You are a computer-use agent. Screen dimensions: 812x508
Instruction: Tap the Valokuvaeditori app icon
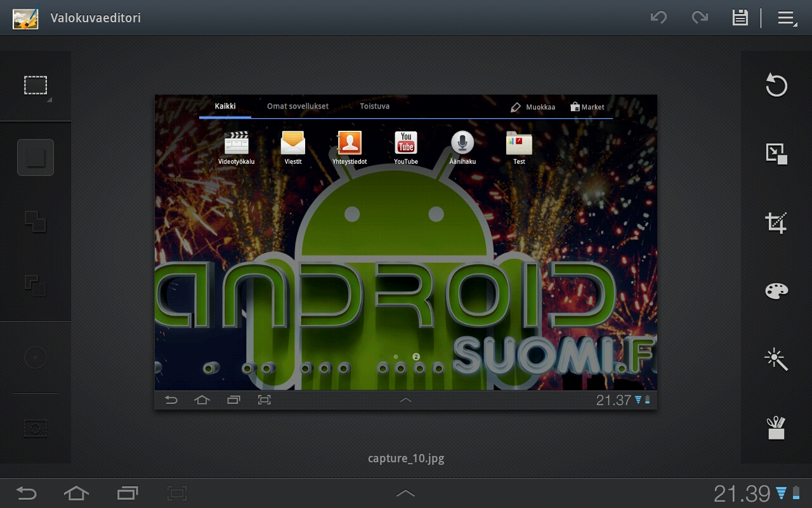coord(25,18)
